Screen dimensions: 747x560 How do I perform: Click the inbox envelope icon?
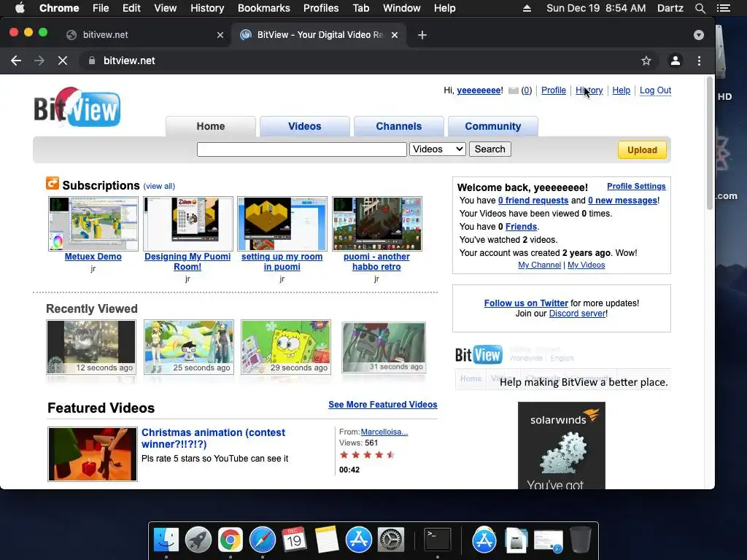tap(513, 90)
